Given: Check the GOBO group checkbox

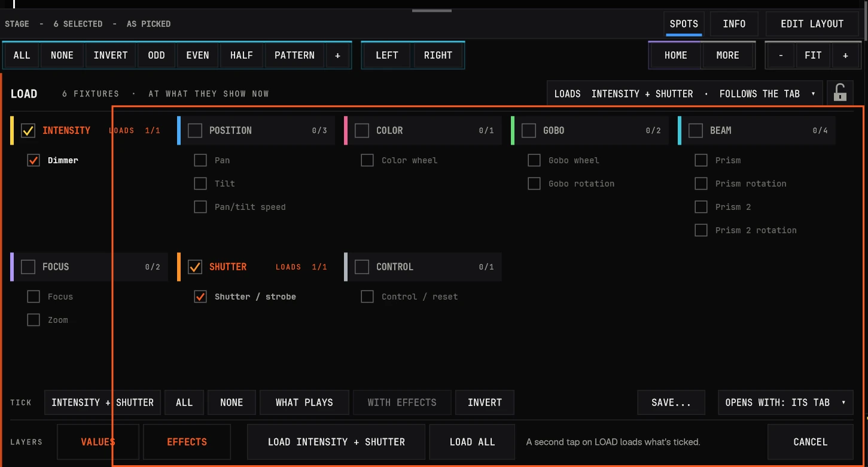Looking at the screenshot, I should coord(529,130).
